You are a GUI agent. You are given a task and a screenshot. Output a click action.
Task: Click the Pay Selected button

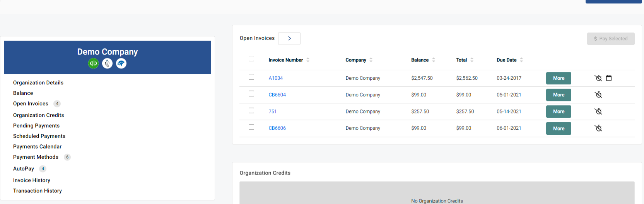[610, 39]
